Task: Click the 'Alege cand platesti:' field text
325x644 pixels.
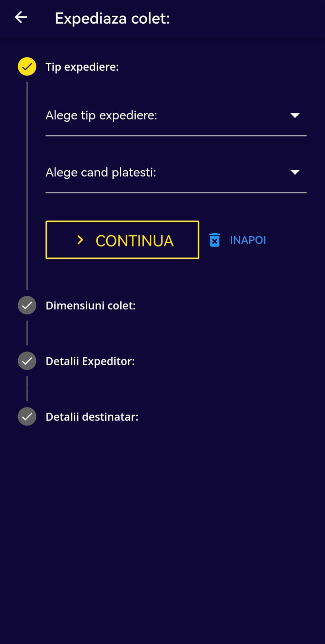Action: [x=101, y=172]
